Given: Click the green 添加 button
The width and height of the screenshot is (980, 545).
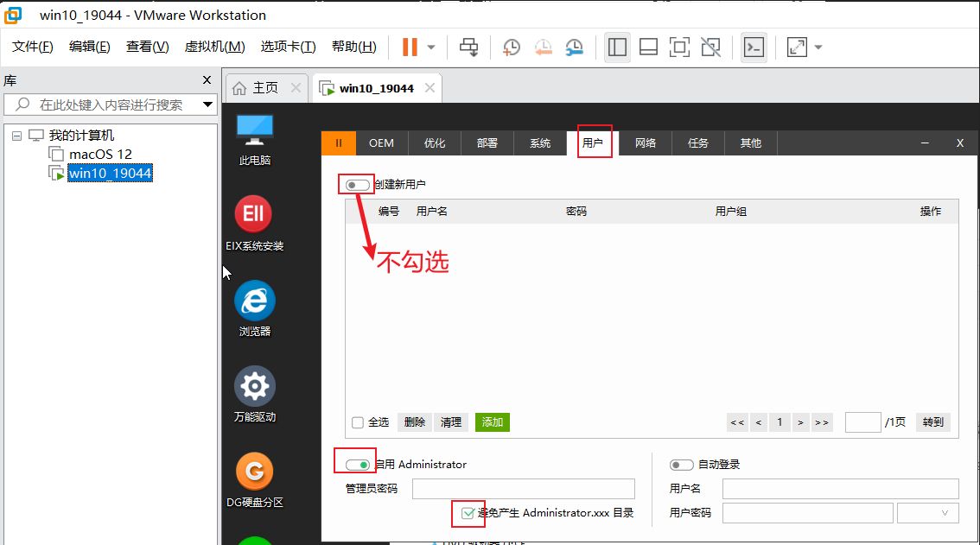Looking at the screenshot, I should point(492,422).
